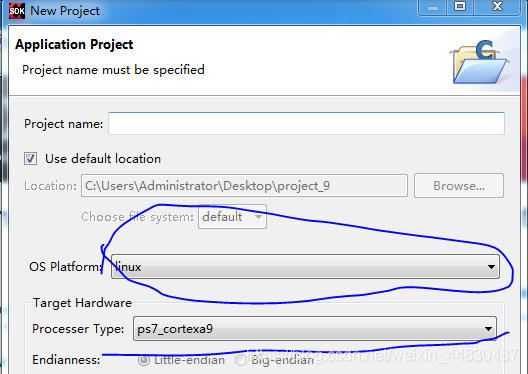Click the 'Processer Type:' label
The width and height of the screenshot is (528, 374).
coord(78,329)
